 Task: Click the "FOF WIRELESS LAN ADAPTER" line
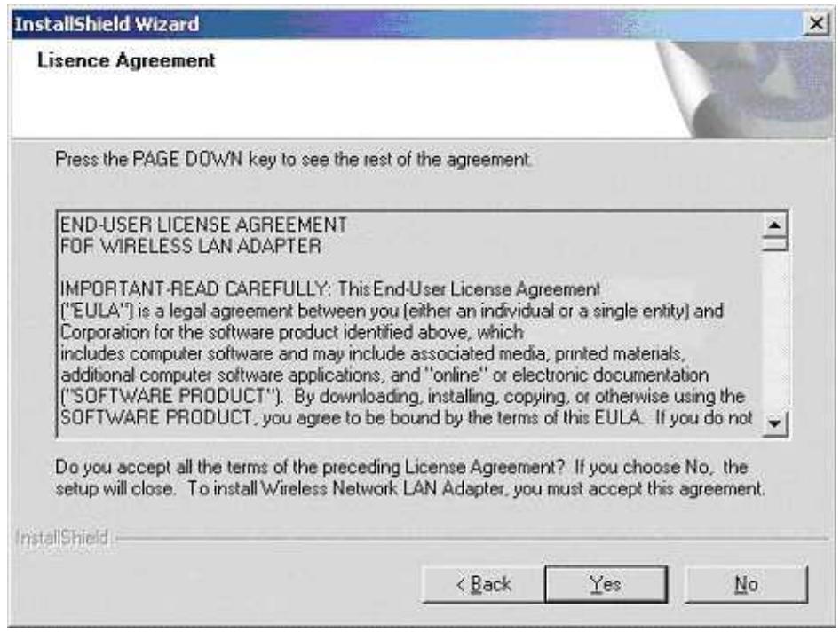pyautogui.click(x=190, y=246)
